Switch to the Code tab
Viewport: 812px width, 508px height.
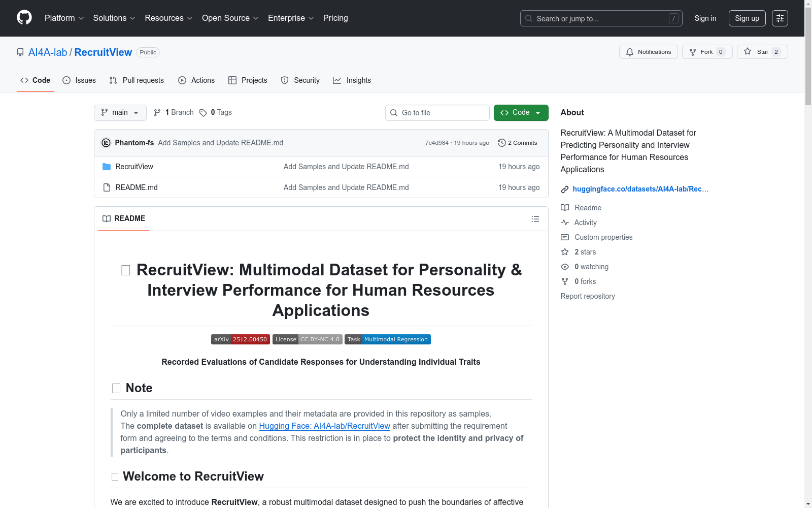pos(36,80)
